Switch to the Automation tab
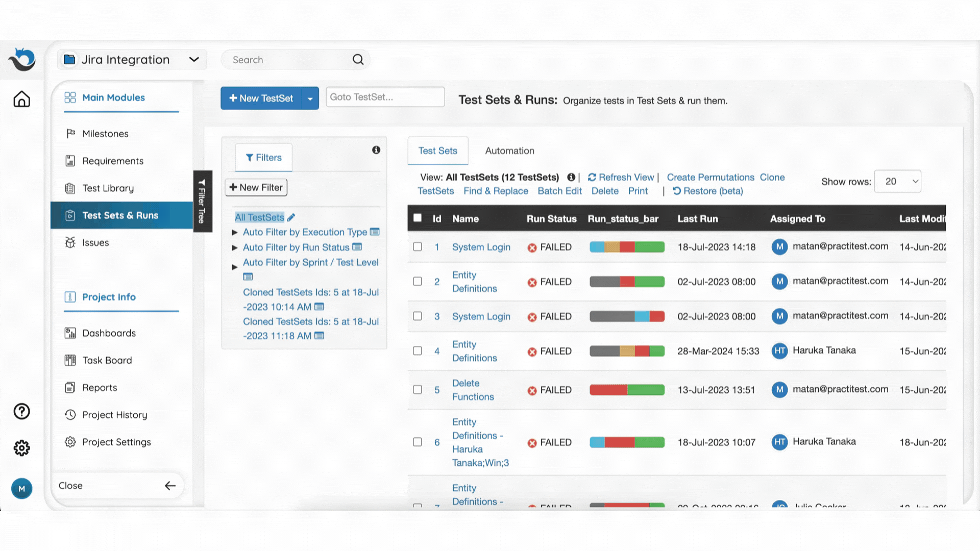 click(509, 151)
